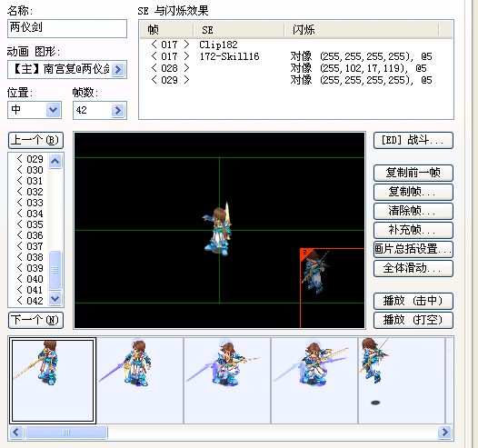
Task: Open the 动画图形 graphic picker arrow
Action: click(118, 69)
